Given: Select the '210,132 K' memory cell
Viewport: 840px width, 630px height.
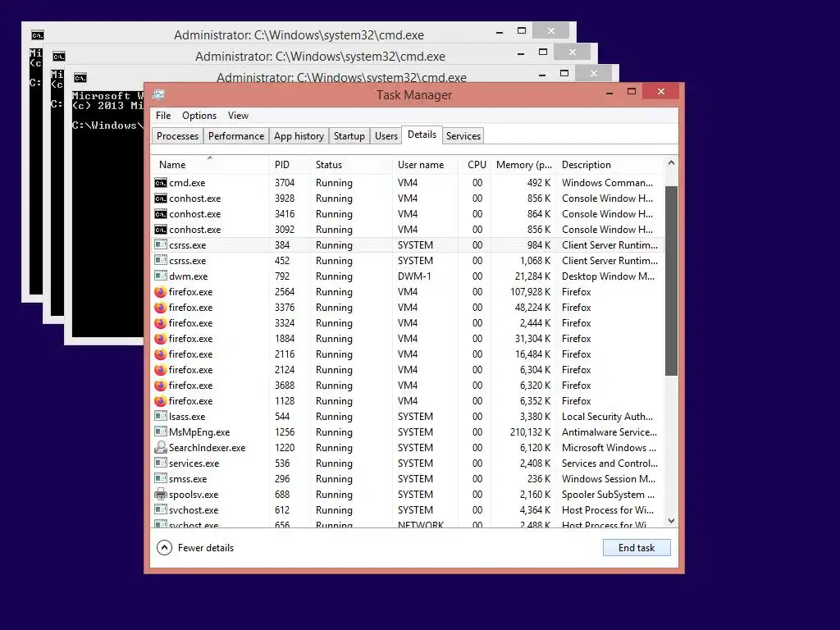Looking at the screenshot, I should click(530, 431).
